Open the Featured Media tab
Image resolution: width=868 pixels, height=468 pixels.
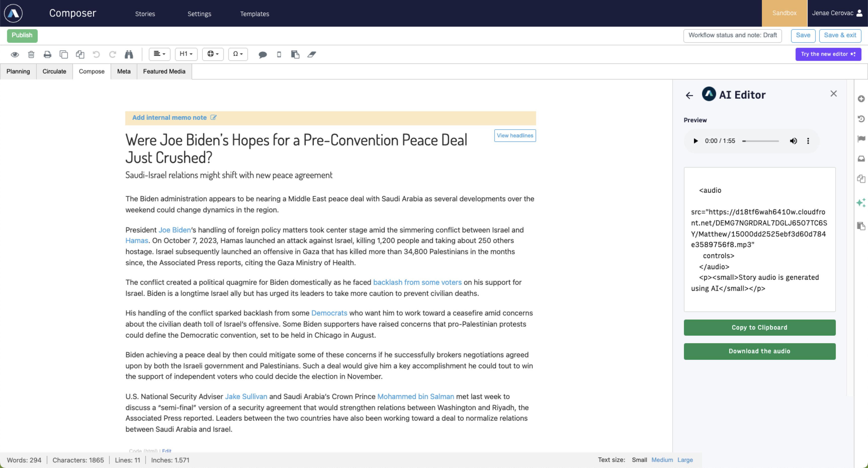164,71
